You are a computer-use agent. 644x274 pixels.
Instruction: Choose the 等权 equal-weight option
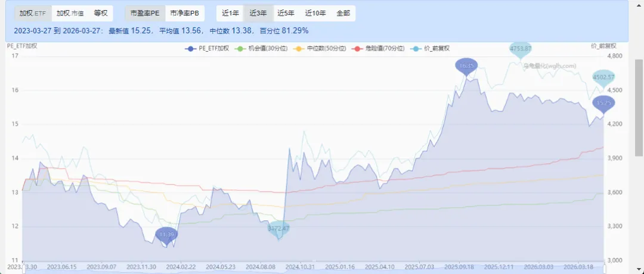pyautogui.click(x=101, y=13)
